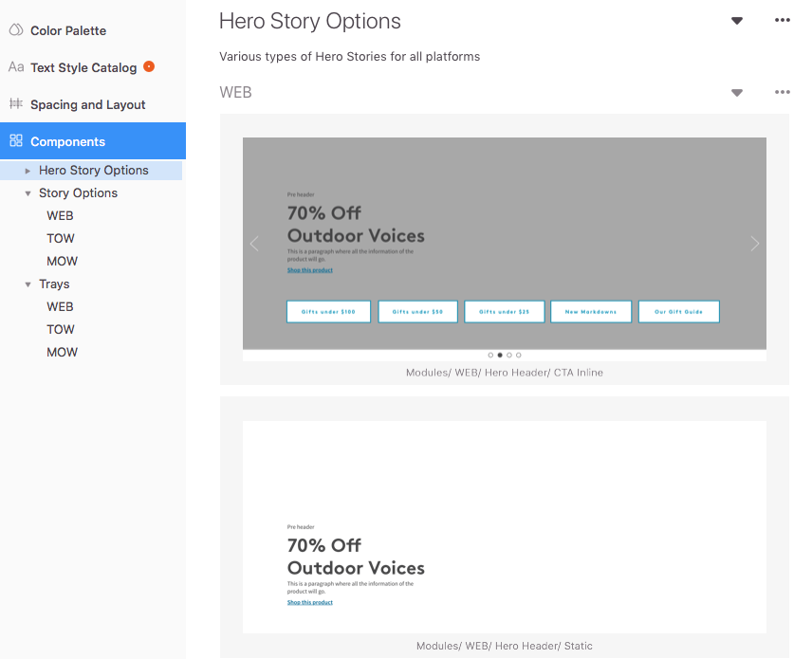Collapse the Trays tree group

(28, 284)
